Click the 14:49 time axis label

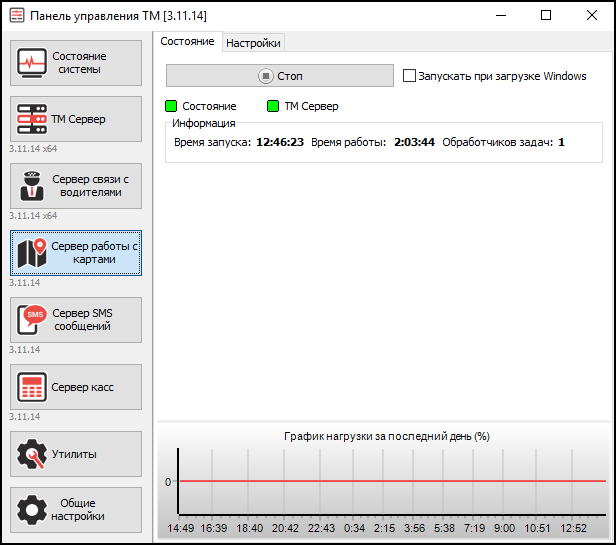pyautogui.click(x=181, y=528)
